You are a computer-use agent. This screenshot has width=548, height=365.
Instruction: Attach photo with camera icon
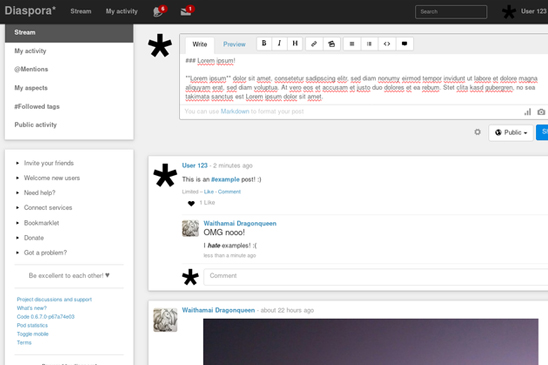point(541,112)
